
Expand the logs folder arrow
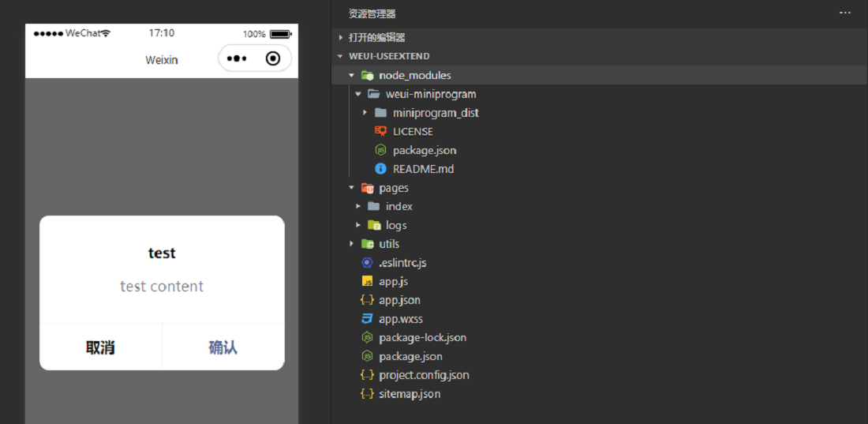tap(358, 225)
